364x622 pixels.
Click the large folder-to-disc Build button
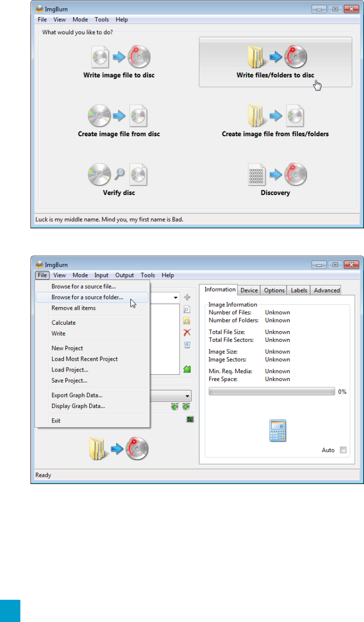click(118, 449)
